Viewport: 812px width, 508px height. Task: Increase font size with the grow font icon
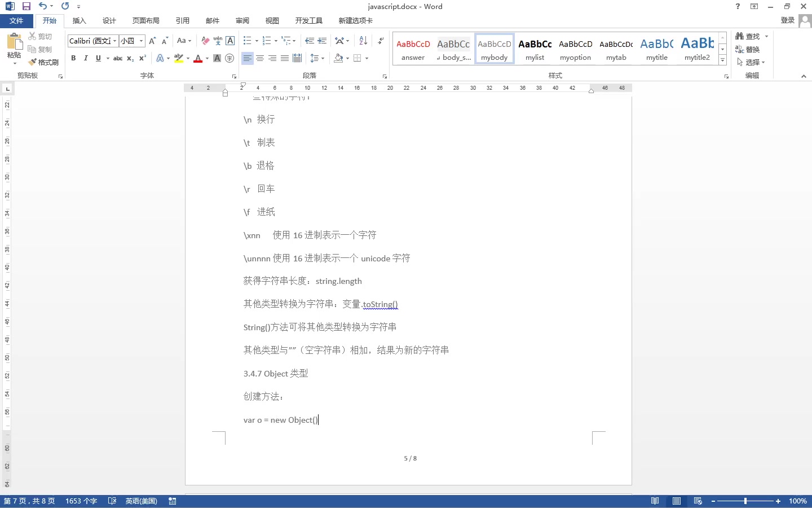(x=152, y=41)
